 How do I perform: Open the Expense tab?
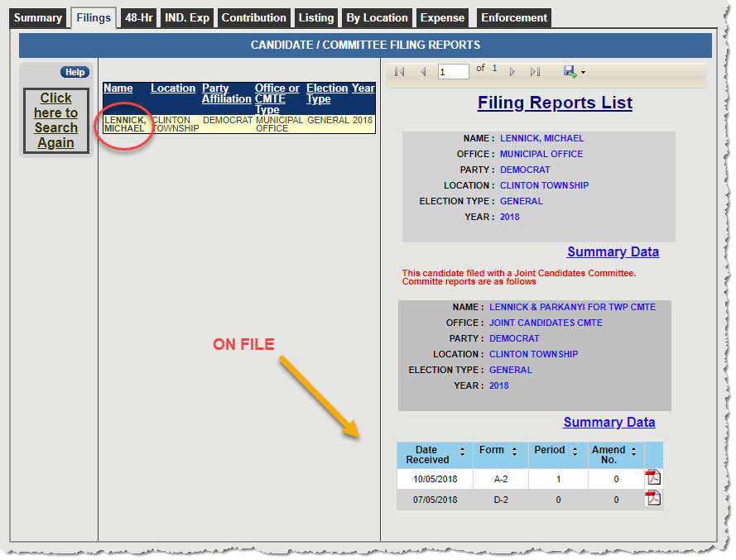442,18
